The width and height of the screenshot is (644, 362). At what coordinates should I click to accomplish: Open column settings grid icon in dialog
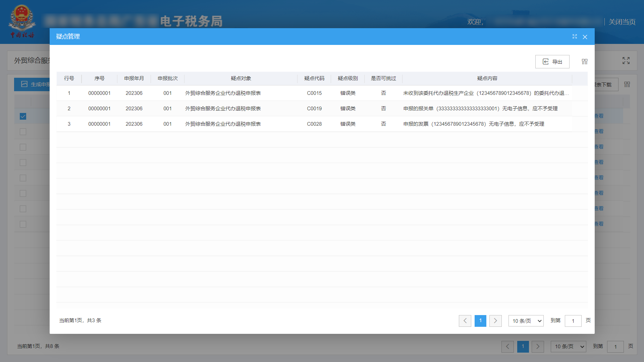click(x=585, y=62)
